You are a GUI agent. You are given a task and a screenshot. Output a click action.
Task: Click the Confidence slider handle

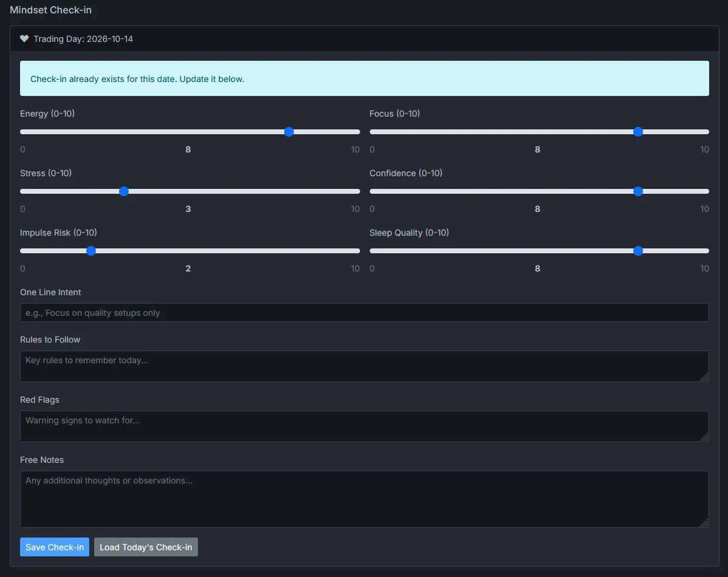tap(638, 191)
